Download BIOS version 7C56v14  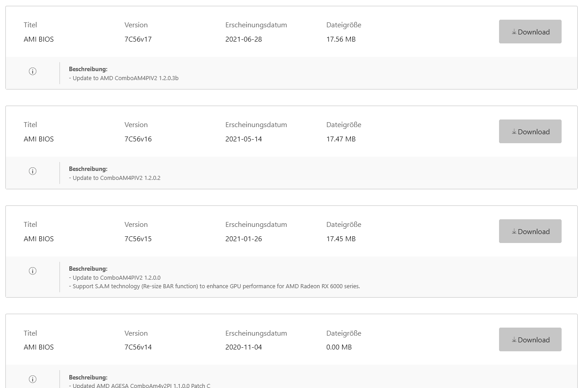(x=530, y=340)
